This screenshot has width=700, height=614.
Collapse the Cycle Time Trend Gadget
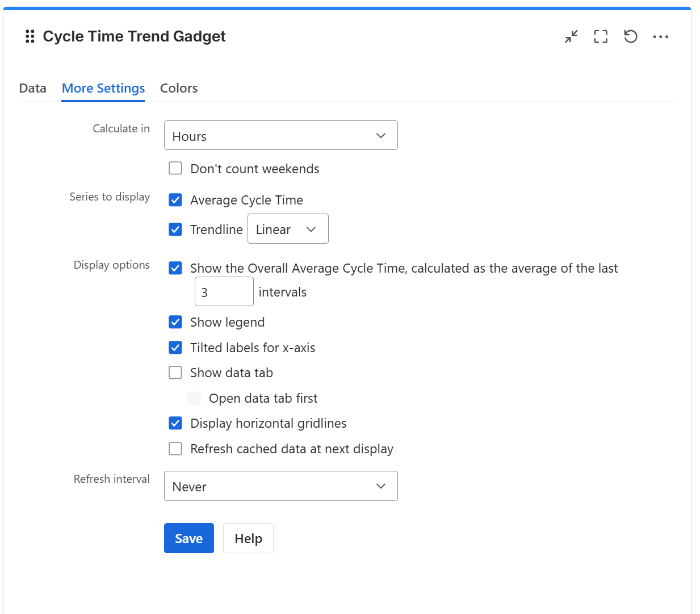pos(571,36)
